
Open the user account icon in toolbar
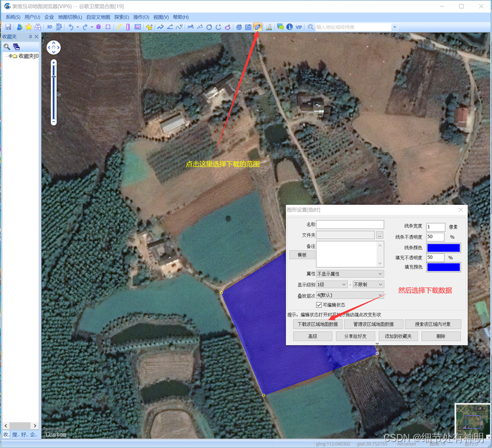coord(19,27)
